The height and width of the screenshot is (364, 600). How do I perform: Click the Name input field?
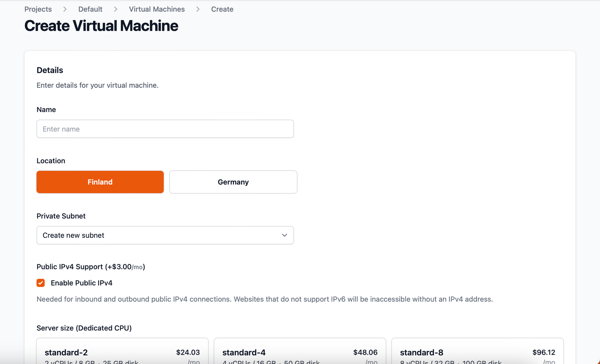point(165,129)
